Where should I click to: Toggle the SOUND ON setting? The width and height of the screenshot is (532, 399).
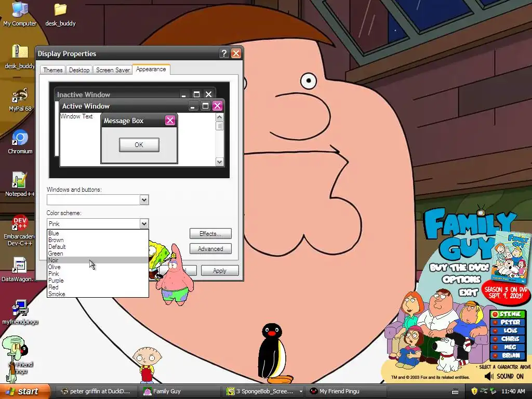click(x=510, y=376)
